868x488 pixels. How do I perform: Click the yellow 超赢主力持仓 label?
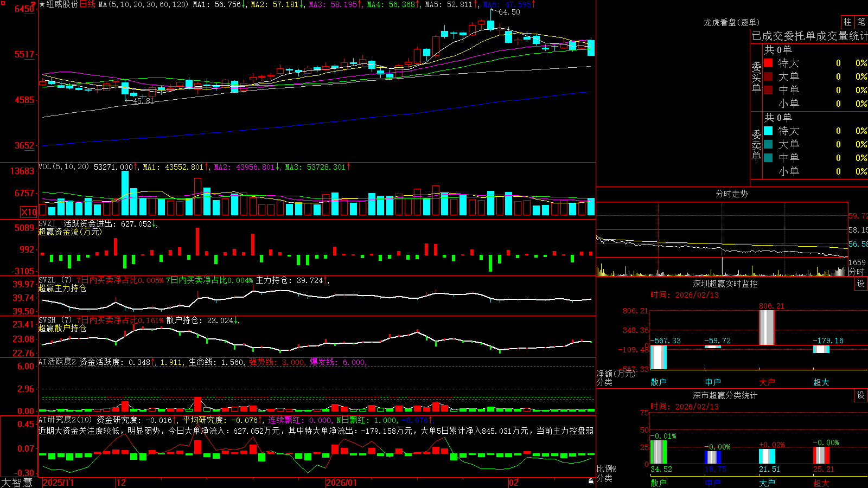(x=62, y=288)
